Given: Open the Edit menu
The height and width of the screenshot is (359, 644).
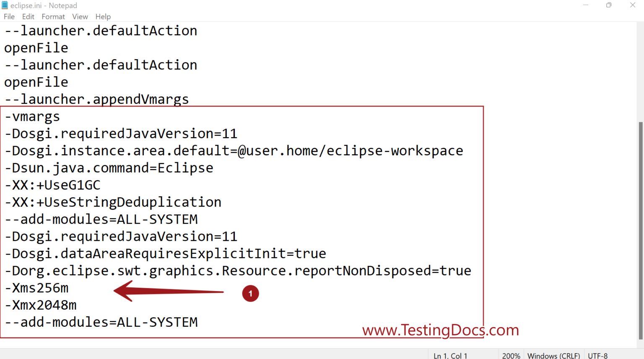Looking at the screenshot, I should (x=28, y=16).
